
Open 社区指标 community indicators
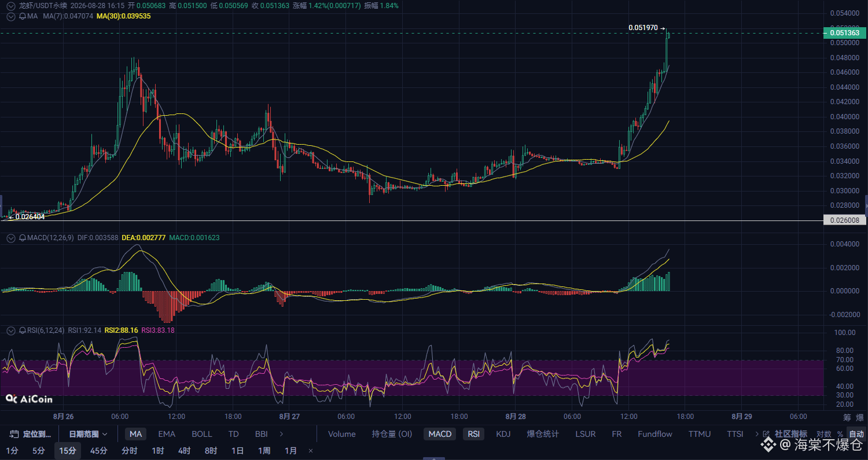[791, 434]
